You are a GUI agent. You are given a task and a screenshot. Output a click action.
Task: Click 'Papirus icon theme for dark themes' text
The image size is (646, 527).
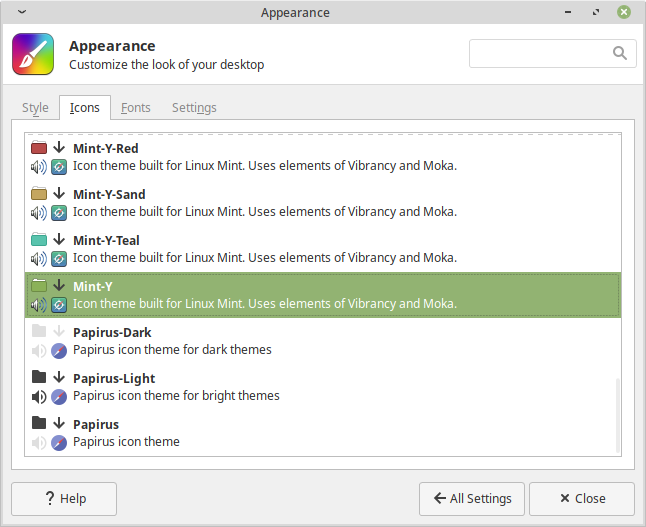tap(172, 350)
